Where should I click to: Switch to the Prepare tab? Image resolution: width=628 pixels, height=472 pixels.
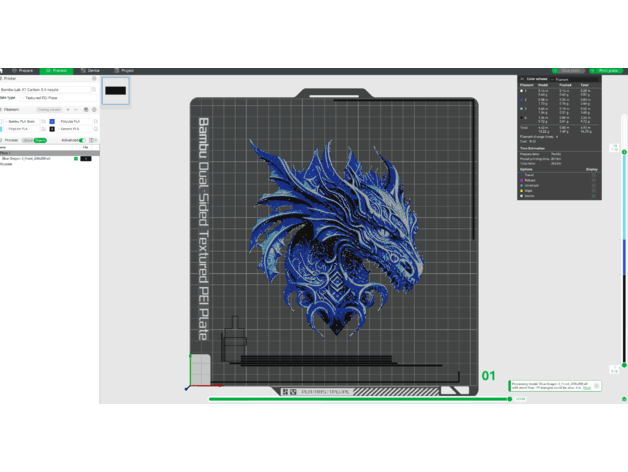(22, 71)
